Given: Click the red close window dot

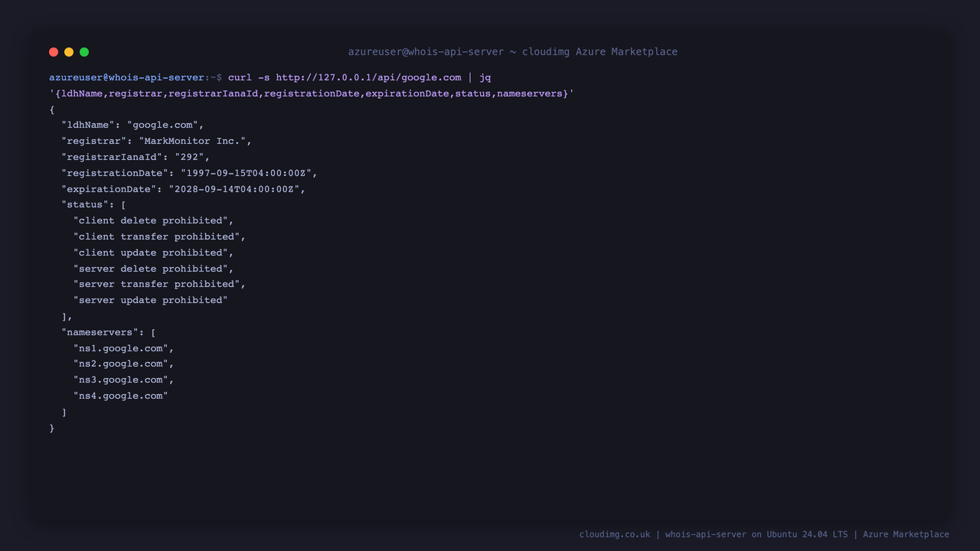Looking at the screenshot, I should pos(54,52).
